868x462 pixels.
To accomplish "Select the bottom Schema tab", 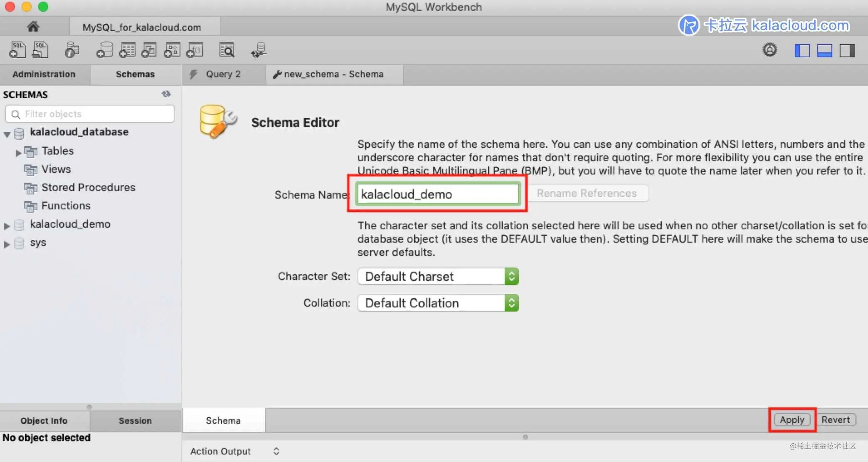I will (x=223, y=420).
